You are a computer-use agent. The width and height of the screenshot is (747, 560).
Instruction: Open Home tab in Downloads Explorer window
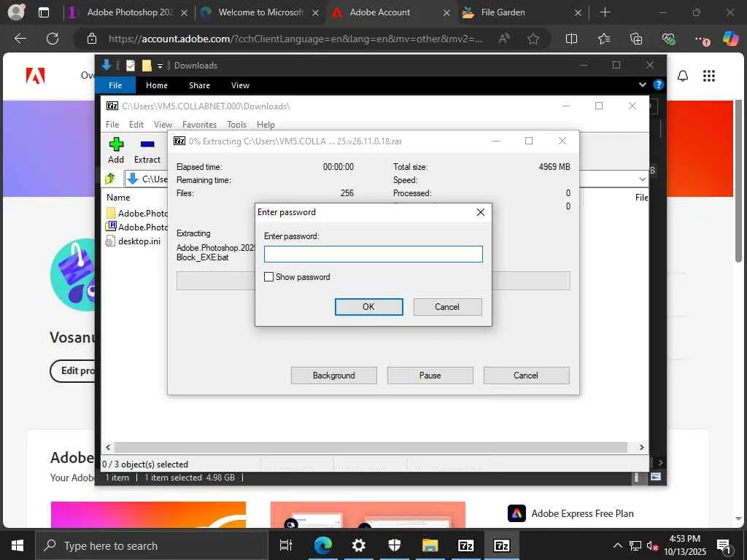pyautogui.click(x=157, y=85)
